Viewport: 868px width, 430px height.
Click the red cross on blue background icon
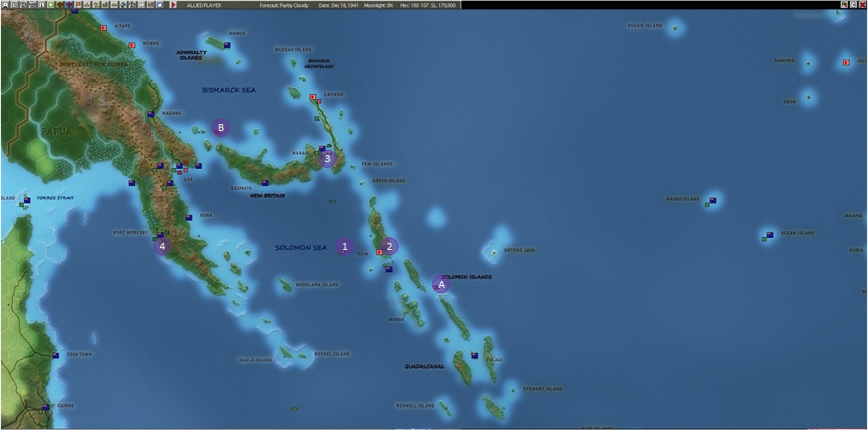point(69,5)
